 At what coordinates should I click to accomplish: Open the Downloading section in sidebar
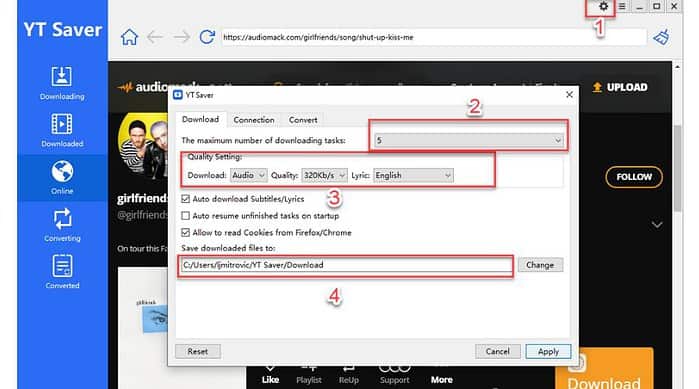[x=62, y=83]
